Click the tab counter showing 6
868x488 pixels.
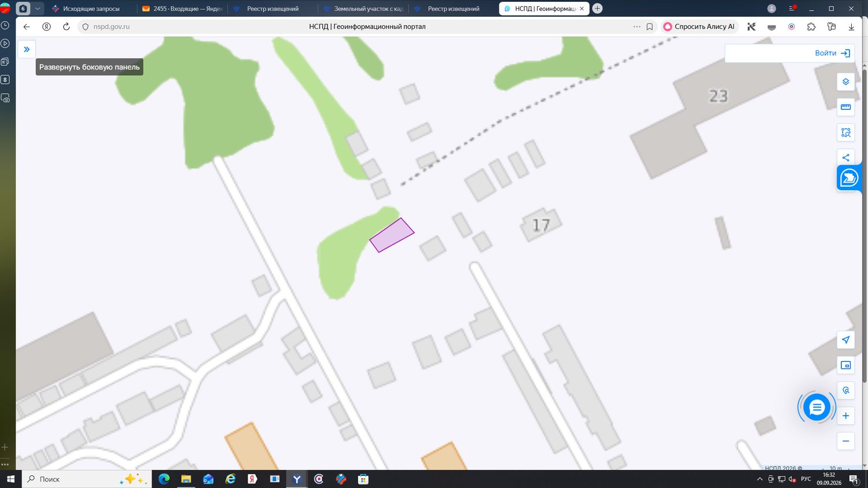23,9
